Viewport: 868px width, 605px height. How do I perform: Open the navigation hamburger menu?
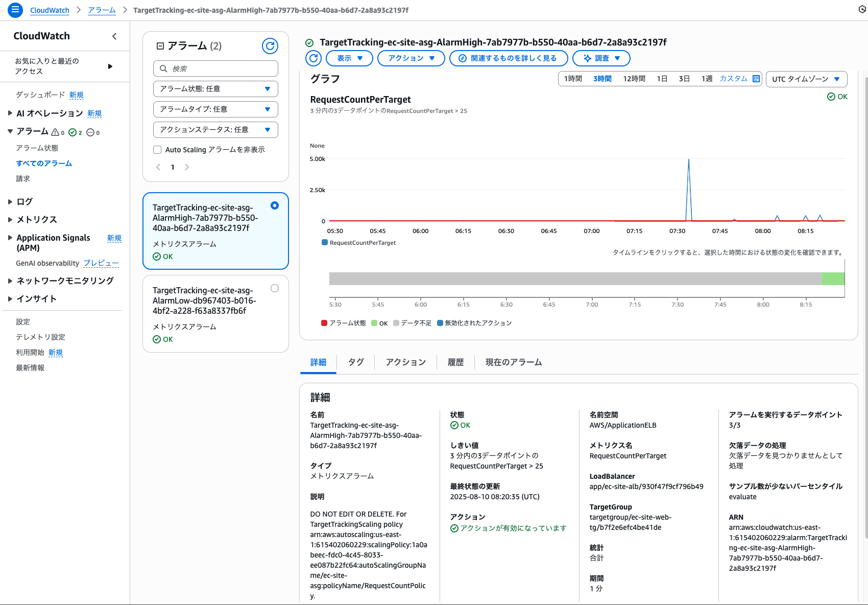(15, 10)
